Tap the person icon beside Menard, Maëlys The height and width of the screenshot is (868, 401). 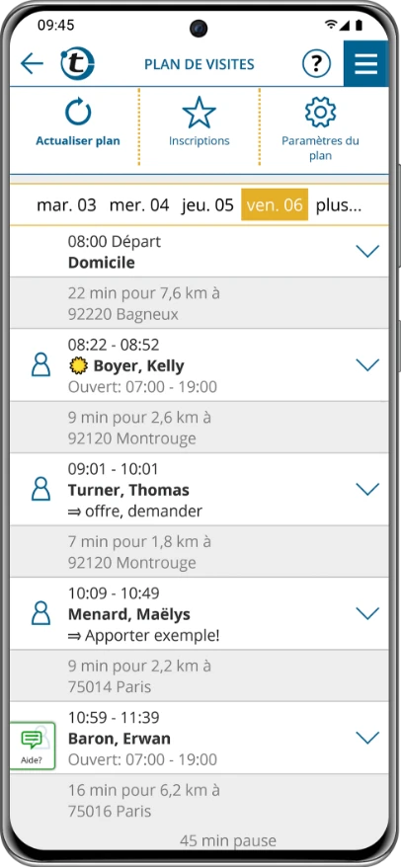click(x=40, y=613)
